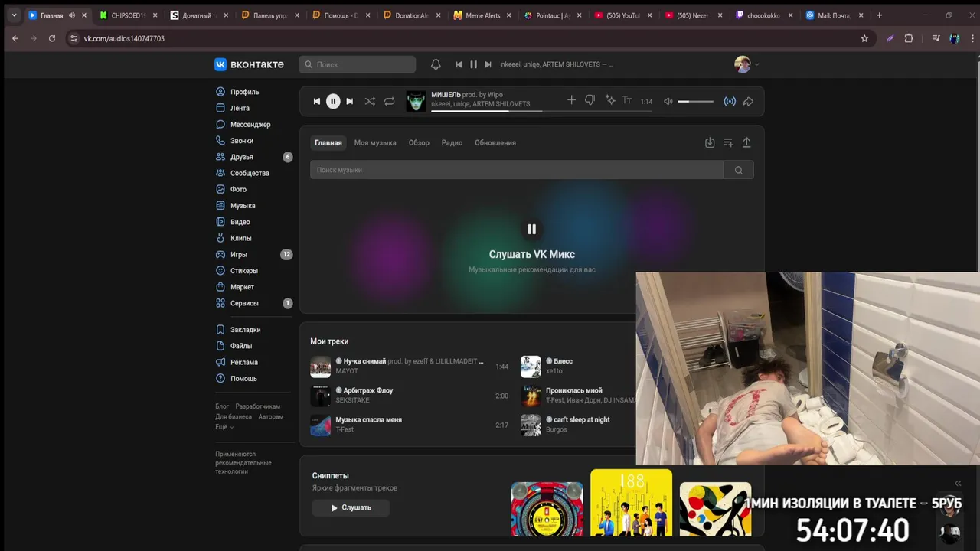Click previous track in top header
Screen dimensions: 980x551
click(459, 64)
